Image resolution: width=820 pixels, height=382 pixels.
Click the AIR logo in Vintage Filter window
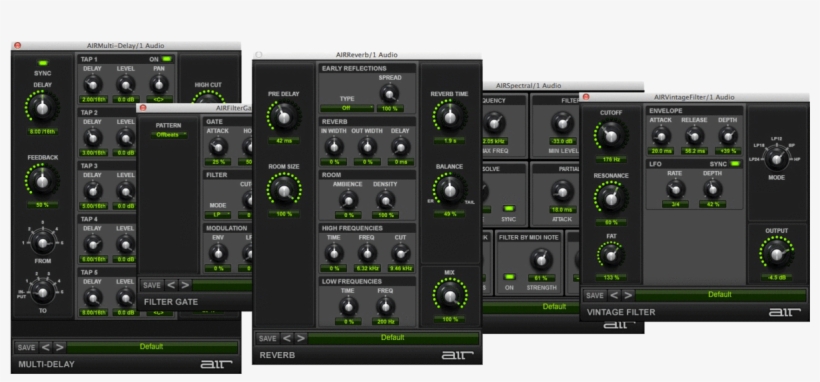tap(784, 312)
